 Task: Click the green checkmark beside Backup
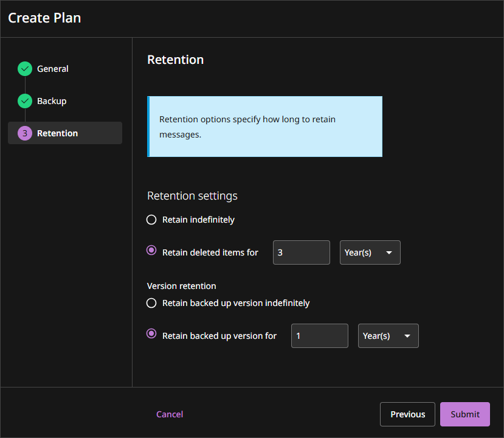coord(25,101)
